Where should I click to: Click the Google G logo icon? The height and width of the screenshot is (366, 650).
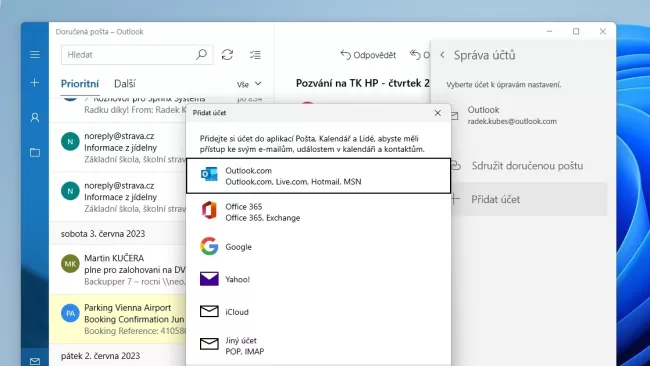(x=209, y=246)
